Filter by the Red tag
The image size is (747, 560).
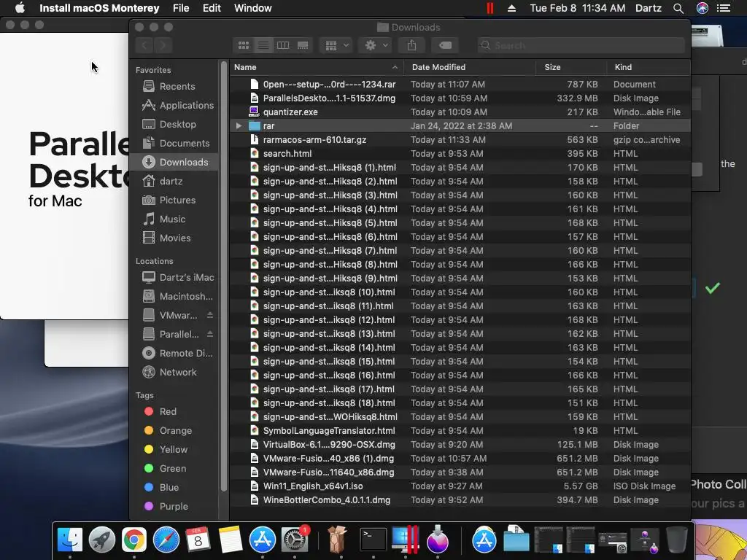coord(174,411)
